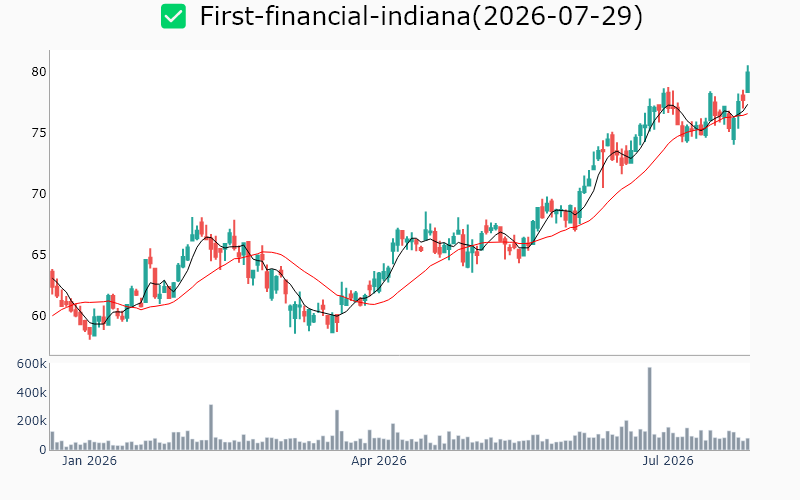Click the 600k volume axis label
The height and width of the screenshot is (500, 800).
[x=32, y=364]
